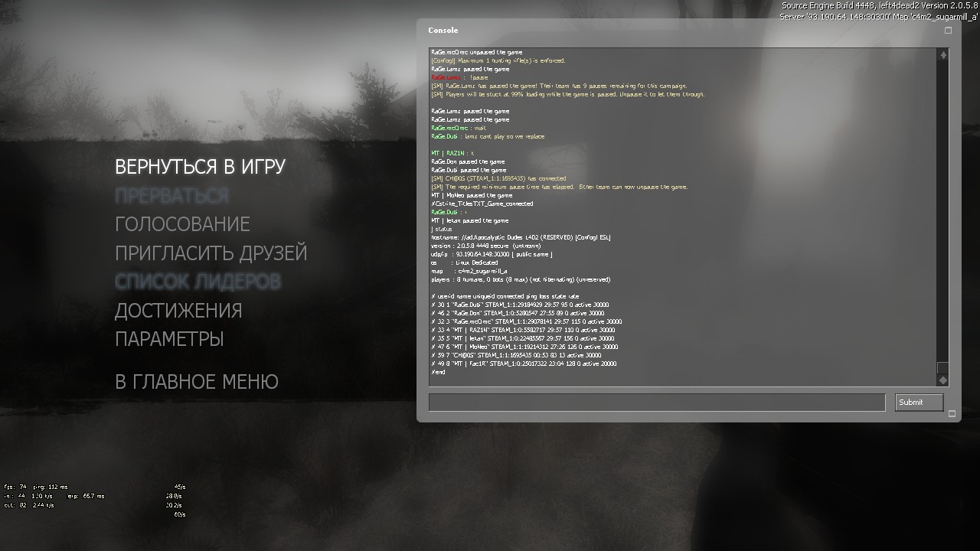The image size is (980, 551).
Task: Click 'RaGe.Don paused the game' line
Action: 468,161
